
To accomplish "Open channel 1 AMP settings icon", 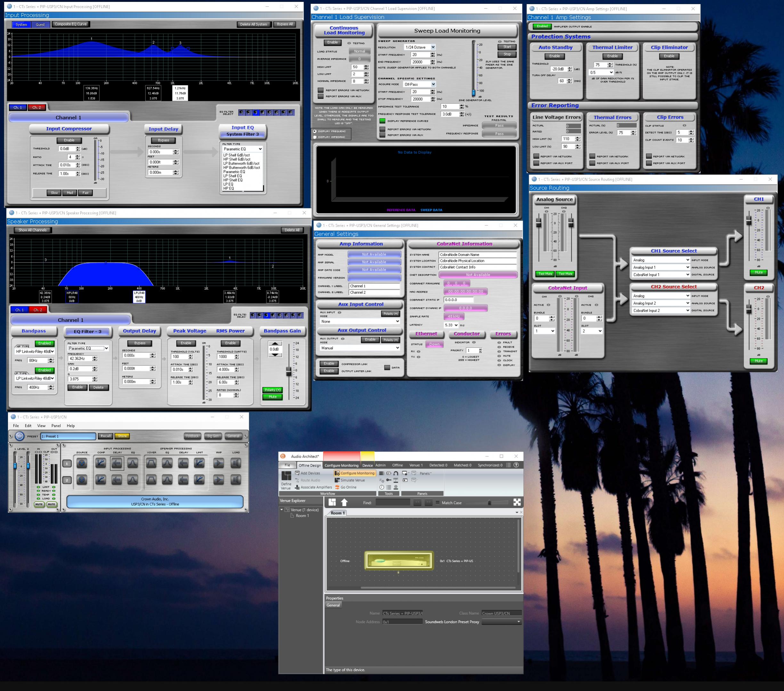I will [219, 463].
